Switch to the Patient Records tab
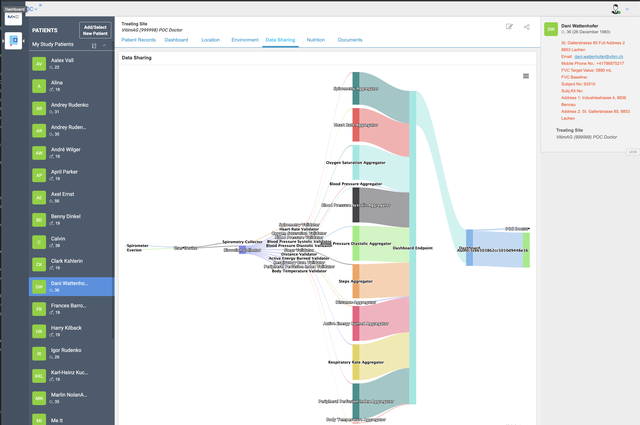The height and width of the screenshot is (425, 640). (x=138, y=40)
